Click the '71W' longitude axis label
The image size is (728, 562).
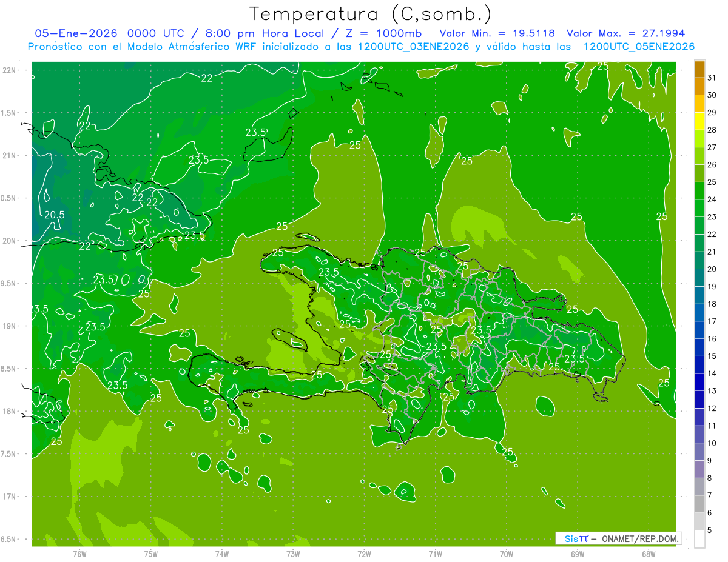(435, 554)
